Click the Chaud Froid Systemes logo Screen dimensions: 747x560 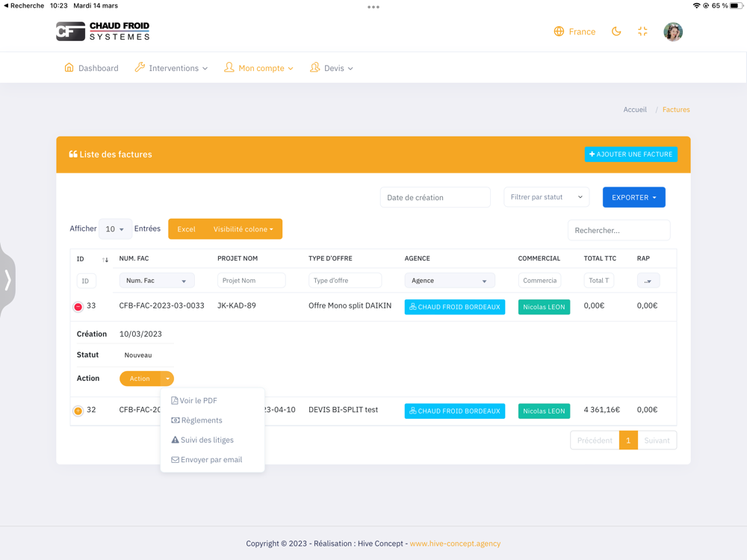[103, 31]
